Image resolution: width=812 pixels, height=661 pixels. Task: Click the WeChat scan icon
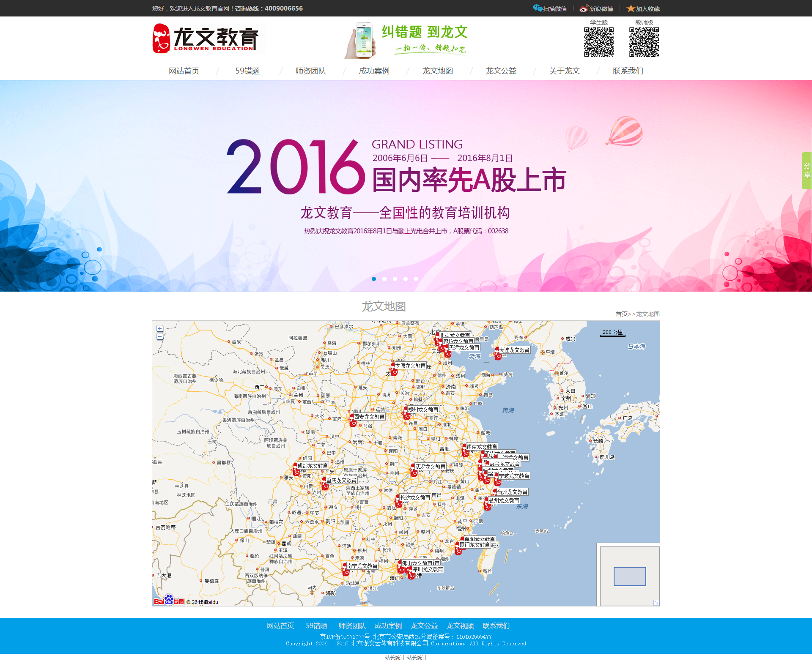(x=538, y=8)
